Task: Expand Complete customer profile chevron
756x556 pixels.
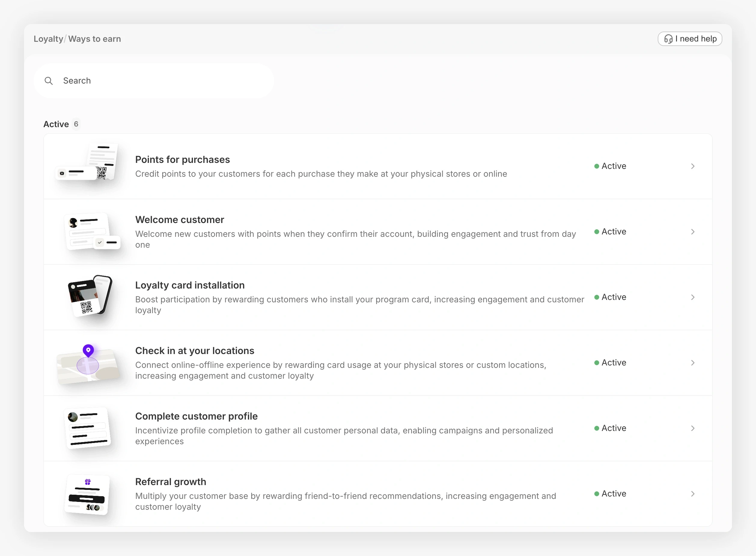Action: [693, 429]
